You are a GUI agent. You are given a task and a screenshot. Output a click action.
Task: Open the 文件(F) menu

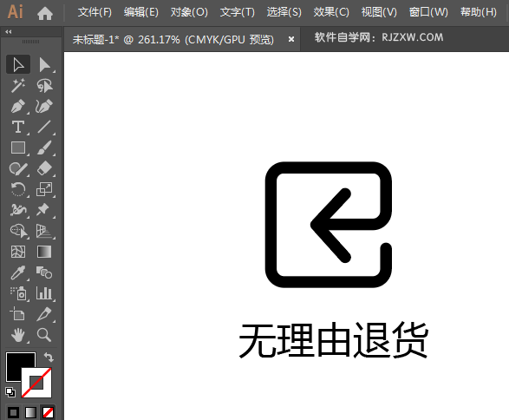95,12
